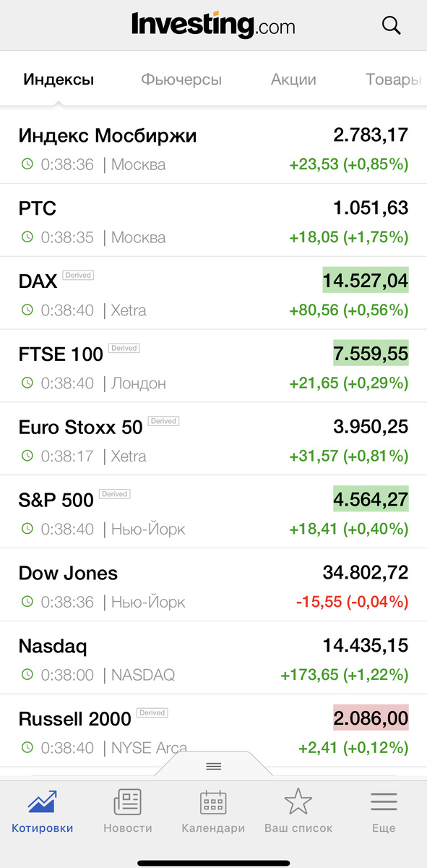
Task: Open the Акции section
Action: [293, 80]
